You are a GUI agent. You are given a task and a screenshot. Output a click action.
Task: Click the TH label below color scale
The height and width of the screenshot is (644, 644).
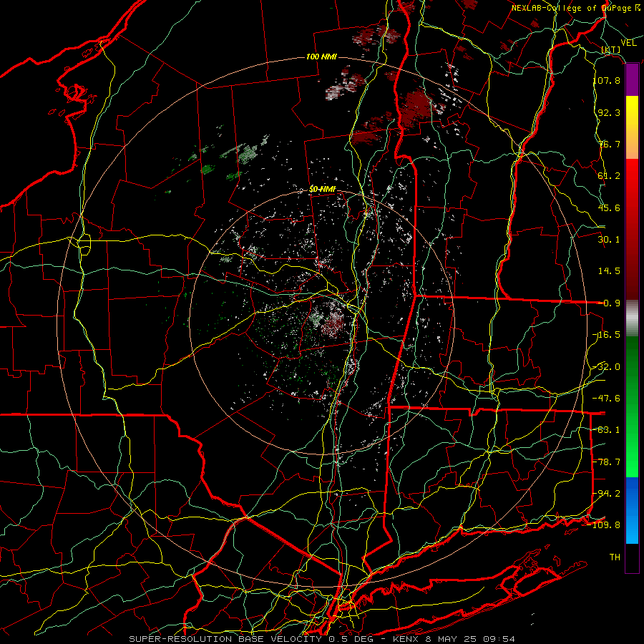pos(615,557)
